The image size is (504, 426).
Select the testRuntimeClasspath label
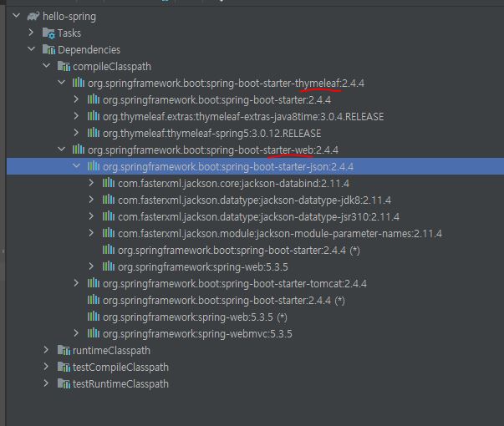point(120,384)
